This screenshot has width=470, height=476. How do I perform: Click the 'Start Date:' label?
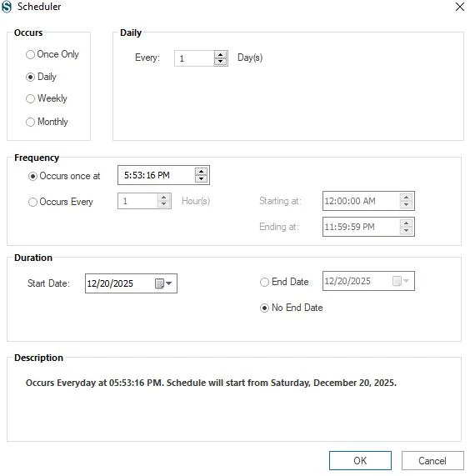48,283
